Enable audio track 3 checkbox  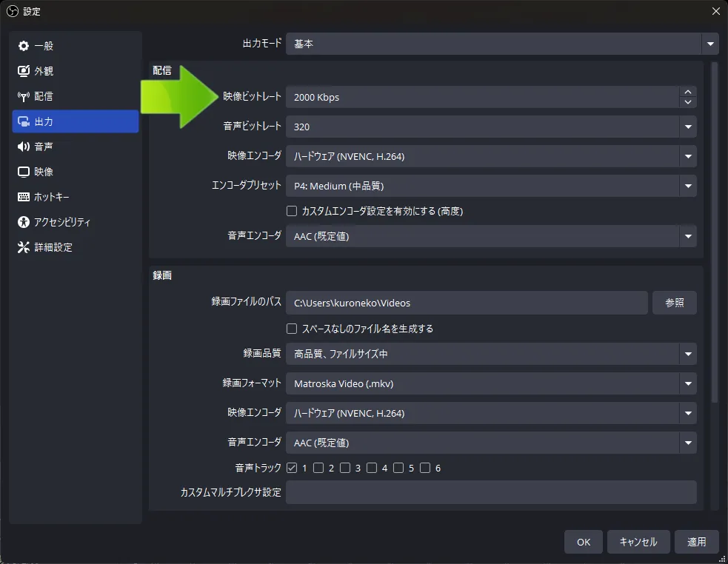345,468
